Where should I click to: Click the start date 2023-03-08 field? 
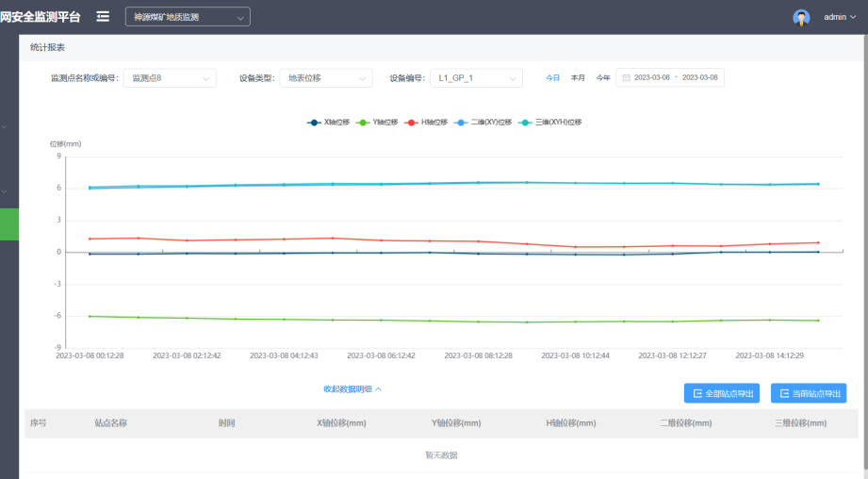[x=652, y=77]
